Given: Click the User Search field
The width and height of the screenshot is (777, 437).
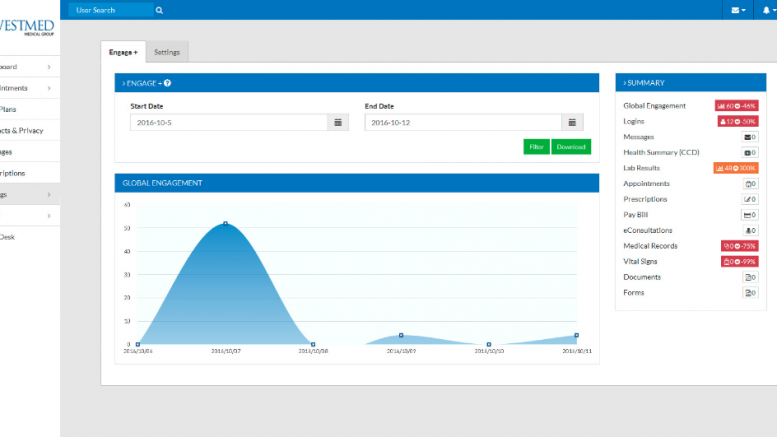Looking at the screenshot, I should coord(111,10).
